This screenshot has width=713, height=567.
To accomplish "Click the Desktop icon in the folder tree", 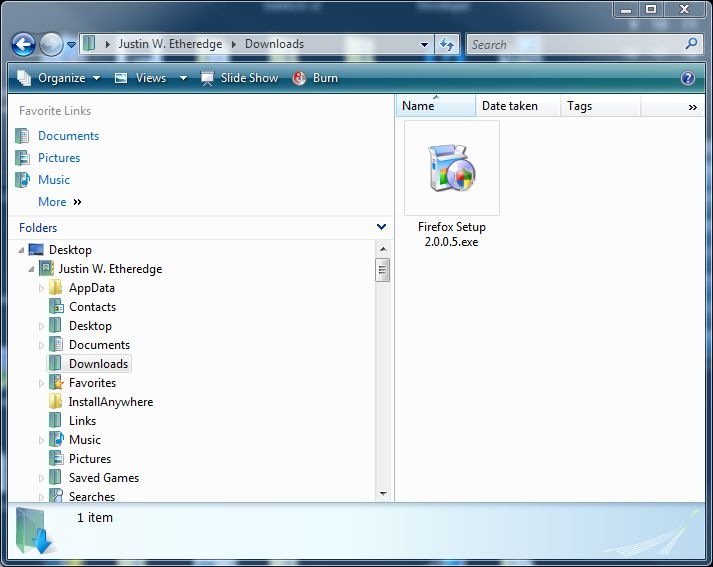I will 36,250.
